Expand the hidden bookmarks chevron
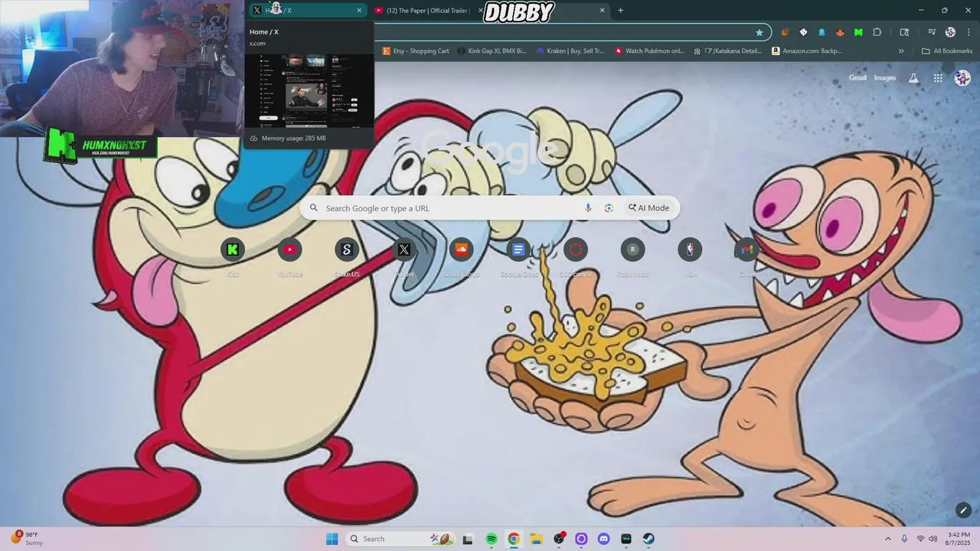This screenshot has height=551, width=980. click(x=901, y=51)
